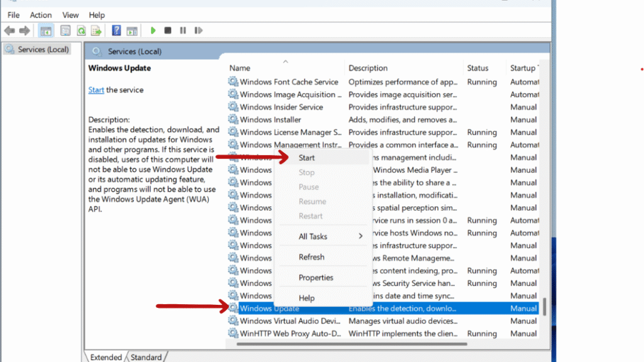The image size is (644, 362).
Task: Open the View menu
Action: coord(70,15)
